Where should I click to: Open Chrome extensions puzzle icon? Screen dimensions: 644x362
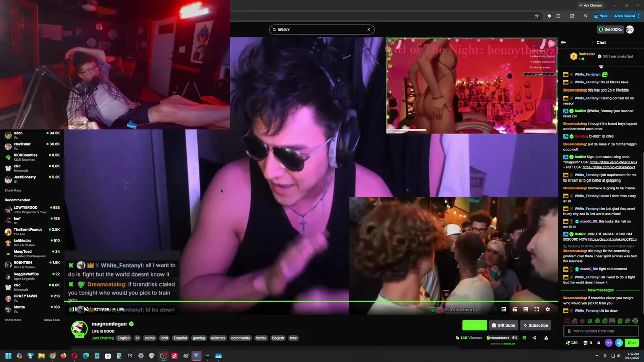click(558, 16)
